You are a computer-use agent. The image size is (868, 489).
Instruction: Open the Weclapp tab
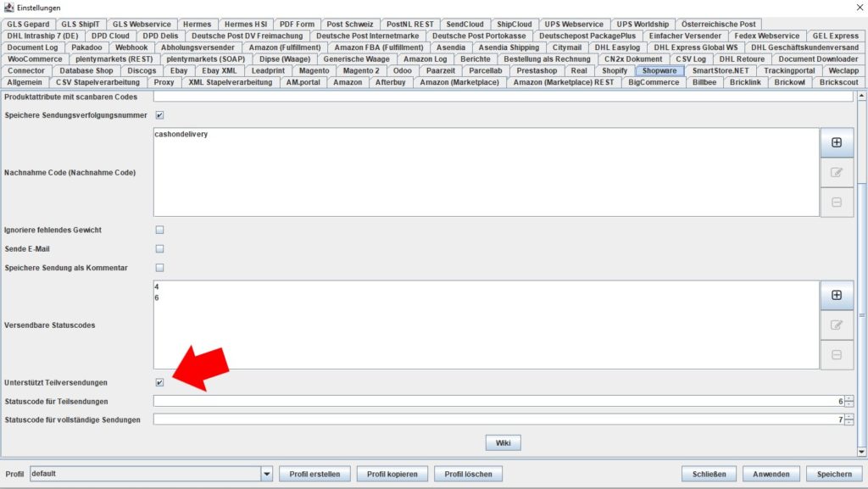pos(843,71)
